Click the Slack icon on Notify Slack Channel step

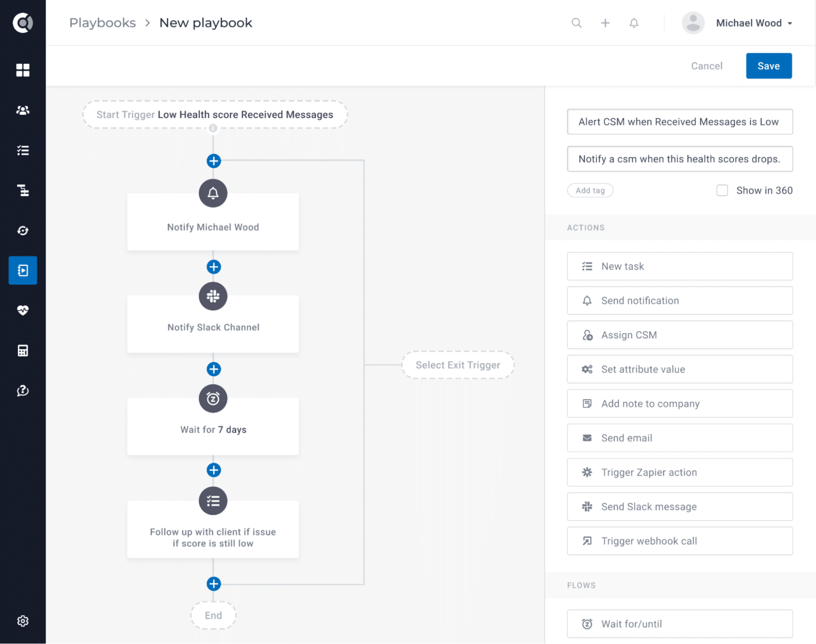[x=213, y=296]
